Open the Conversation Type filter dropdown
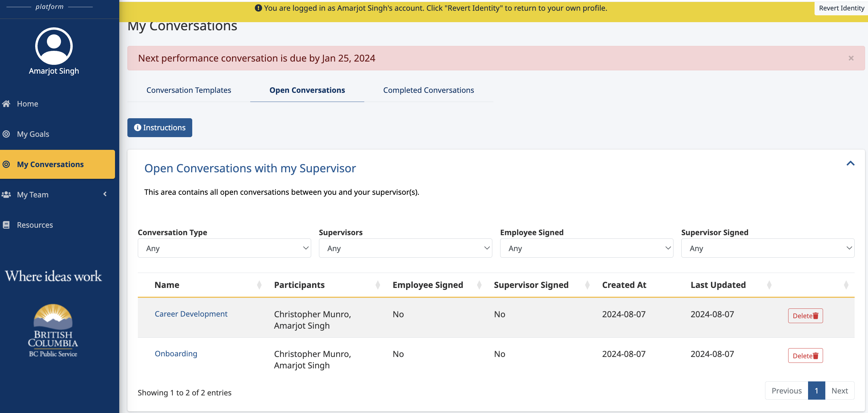 224,248
